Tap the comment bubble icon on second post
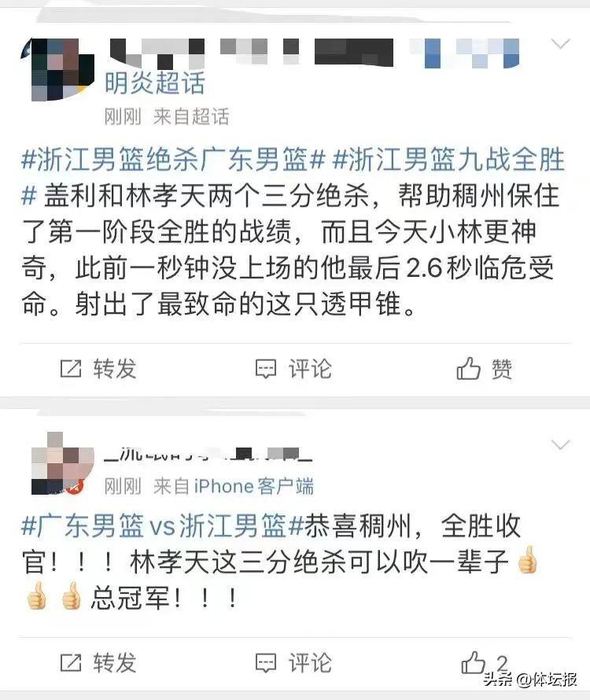The image size is (590, 700). 266,663
